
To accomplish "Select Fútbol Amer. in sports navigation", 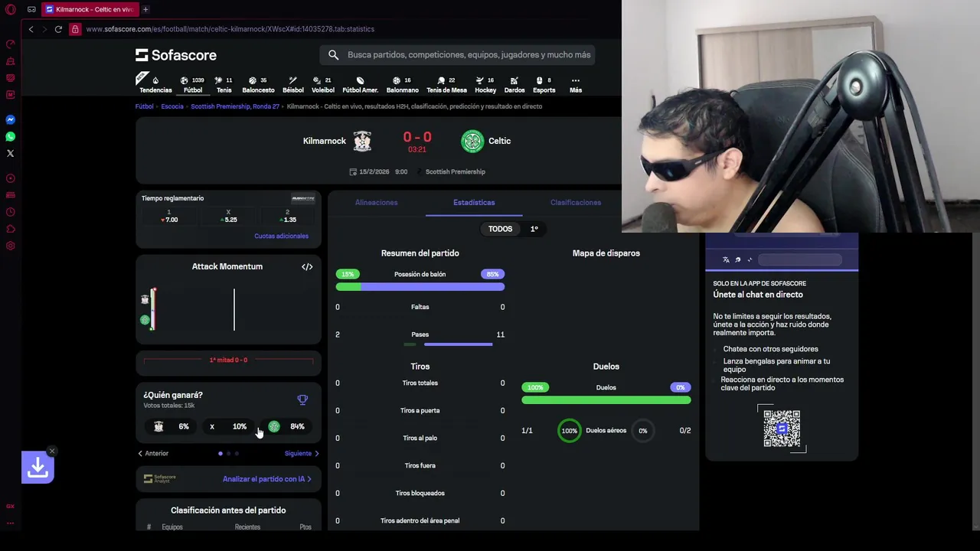I will [360, 85].
